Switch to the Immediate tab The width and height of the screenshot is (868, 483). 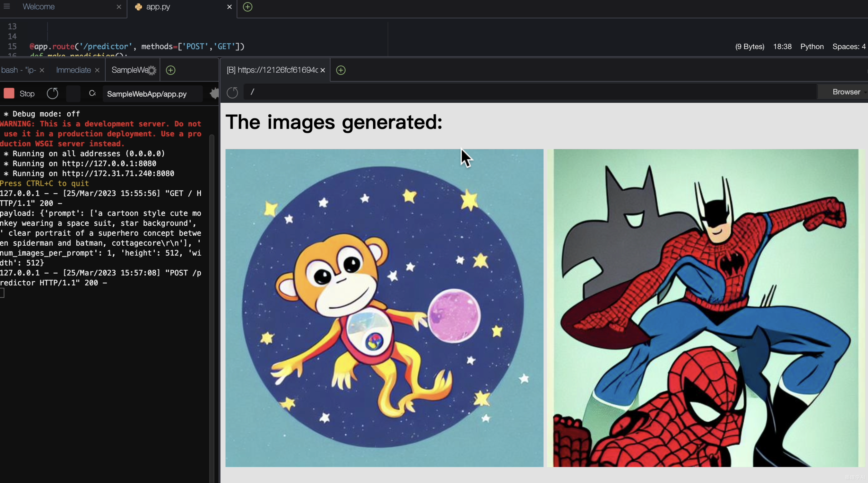(x=74, y=70)
